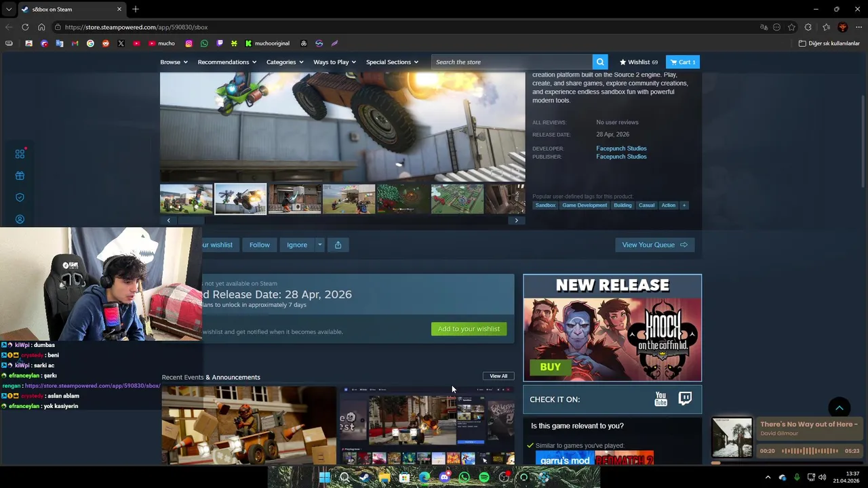Click the Windows Start button

point(324,477)
